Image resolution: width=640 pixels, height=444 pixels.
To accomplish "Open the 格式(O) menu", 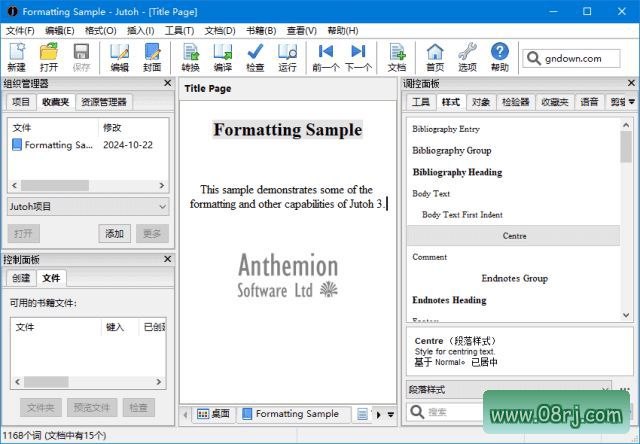I will [100, 31].
